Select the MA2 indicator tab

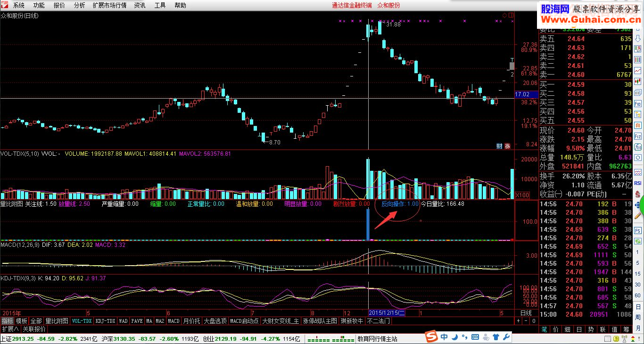tap(160, 321)
